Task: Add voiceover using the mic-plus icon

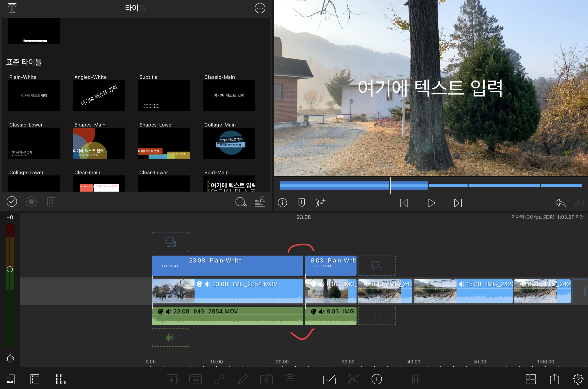Action: (320, 202)
